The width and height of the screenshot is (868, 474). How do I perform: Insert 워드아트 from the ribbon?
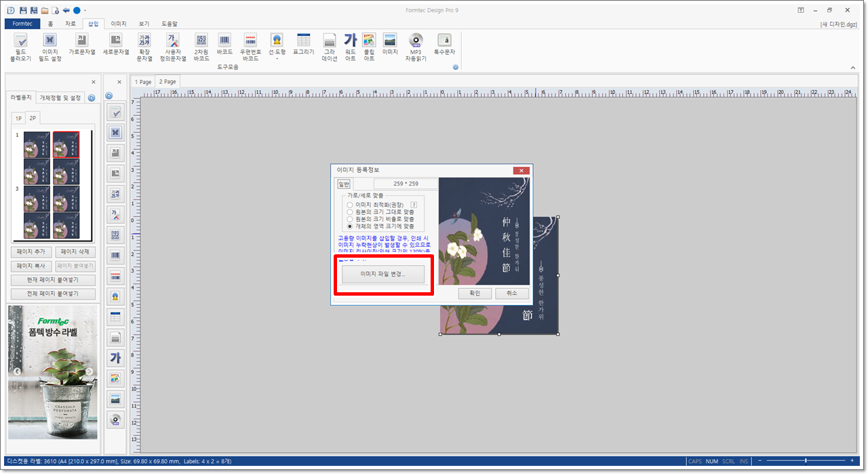pos(350,47)
